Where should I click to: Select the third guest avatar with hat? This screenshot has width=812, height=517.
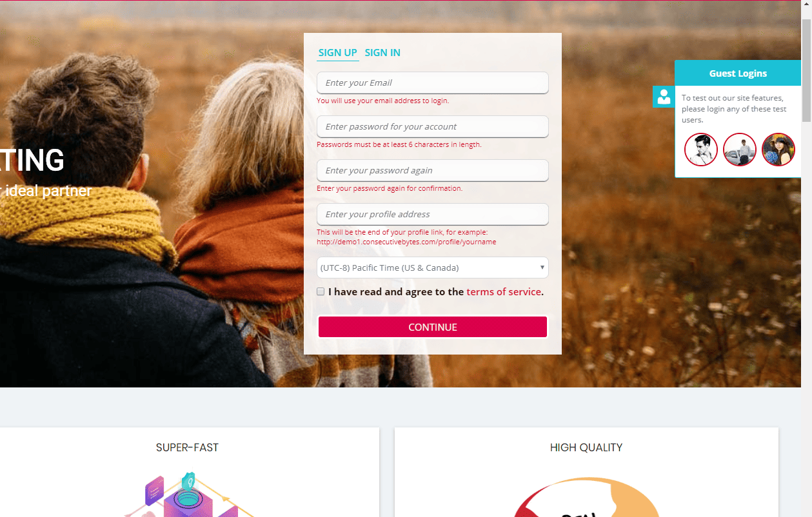click(778, 150)
